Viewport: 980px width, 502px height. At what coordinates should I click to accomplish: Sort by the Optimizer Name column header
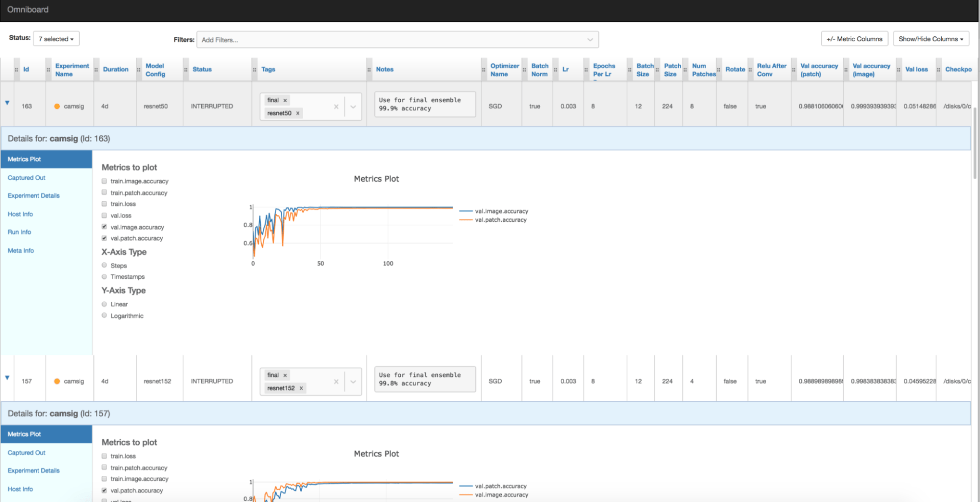pyautogui.click(x=505, y=70)
